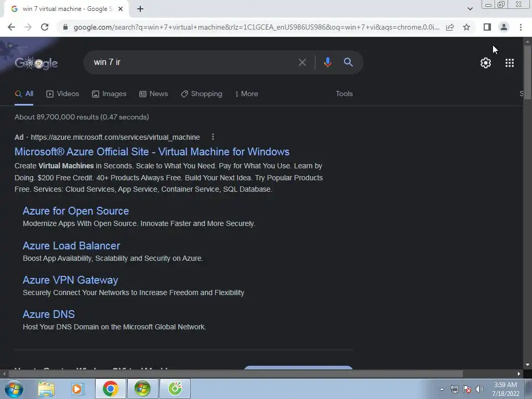Open the search Tools options

pyautogui.click(x=344, y=94)
